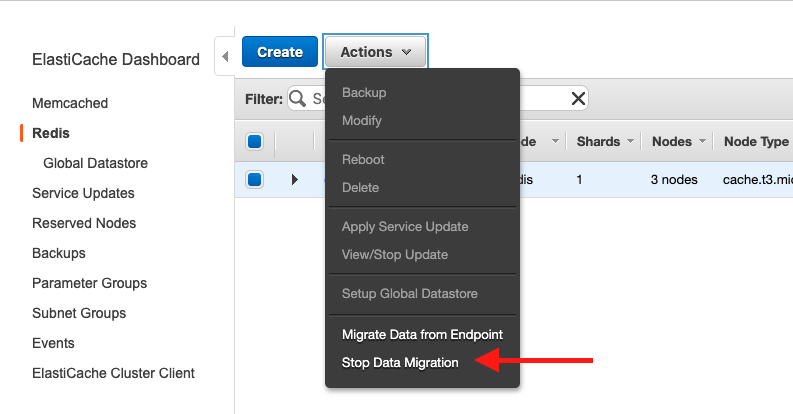Open Subnet Groups in the sidebar

pos(79,313)
